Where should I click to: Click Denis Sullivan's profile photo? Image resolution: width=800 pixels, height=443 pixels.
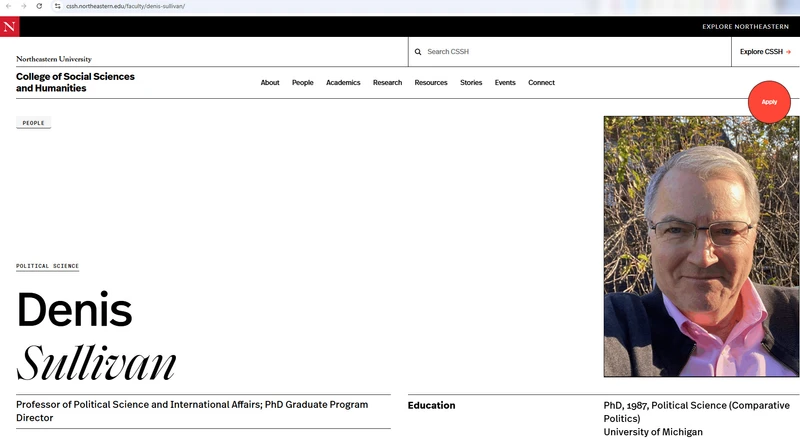pos(701,246)
